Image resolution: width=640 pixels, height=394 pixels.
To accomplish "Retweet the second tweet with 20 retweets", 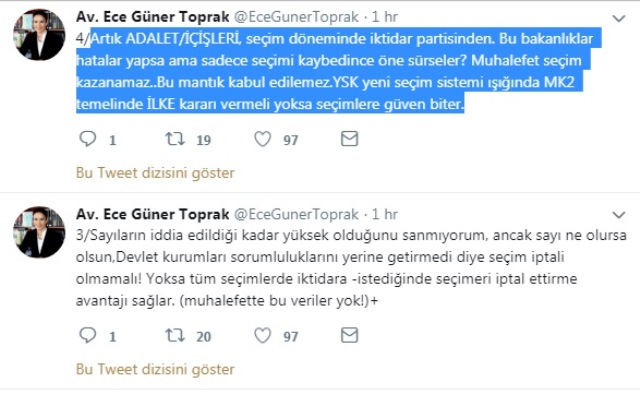I will pyautogui.click(x=175, y=335).
